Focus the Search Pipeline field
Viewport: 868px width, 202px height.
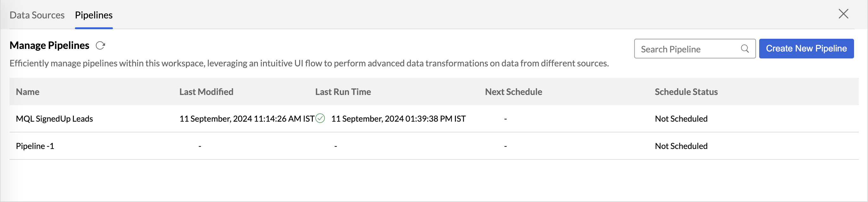(x=695, y=49)
